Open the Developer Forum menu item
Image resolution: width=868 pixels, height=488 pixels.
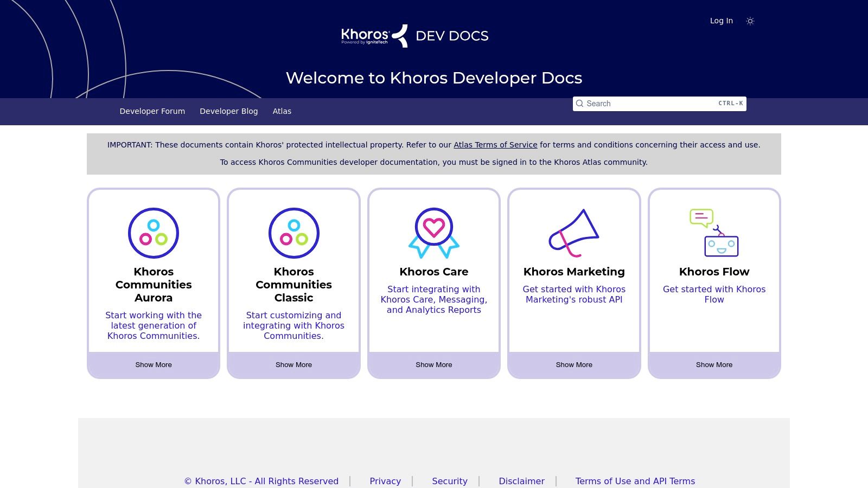coord(152,111)
